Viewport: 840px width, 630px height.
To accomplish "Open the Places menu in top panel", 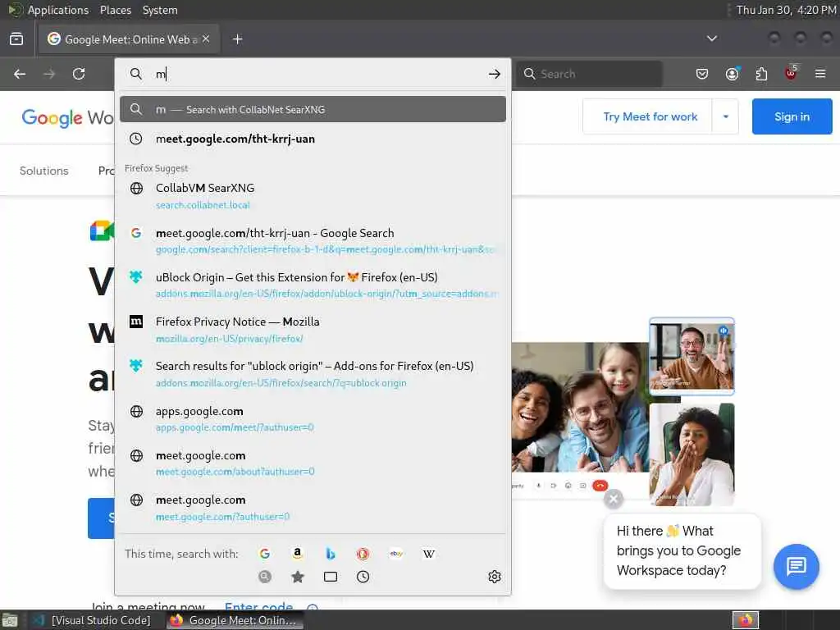I will [116, 10].
